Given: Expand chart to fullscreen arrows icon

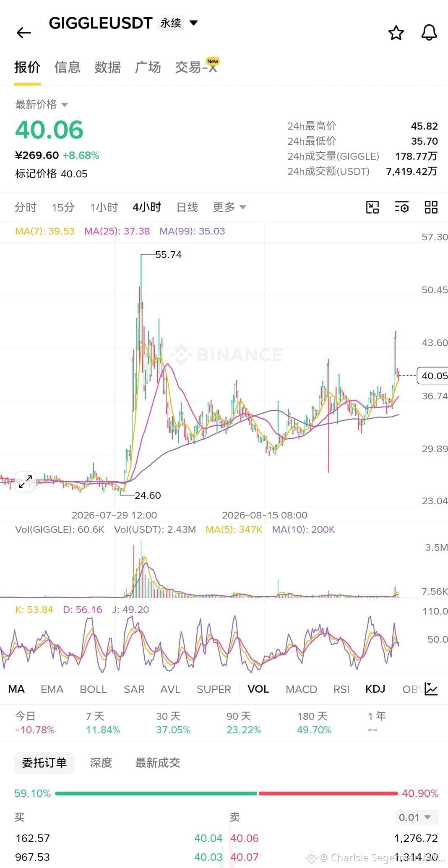Looking at the screenshot, I should tap(25, 482).
